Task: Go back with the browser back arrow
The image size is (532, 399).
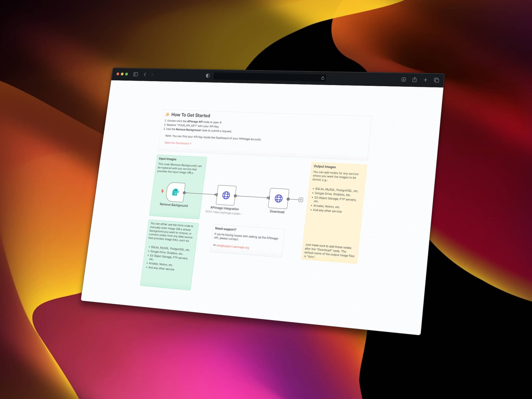Action: coord(145,74)
